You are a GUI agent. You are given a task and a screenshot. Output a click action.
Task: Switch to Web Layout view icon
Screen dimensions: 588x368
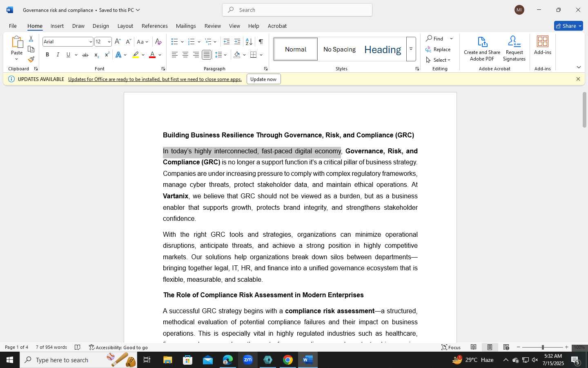tap(506, 347)
